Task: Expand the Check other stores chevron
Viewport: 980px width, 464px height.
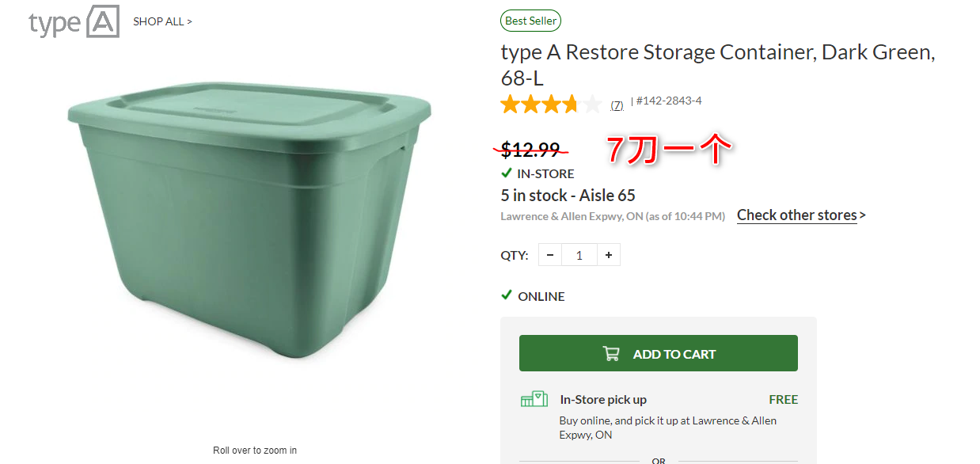Action: [x=863, y=215]
